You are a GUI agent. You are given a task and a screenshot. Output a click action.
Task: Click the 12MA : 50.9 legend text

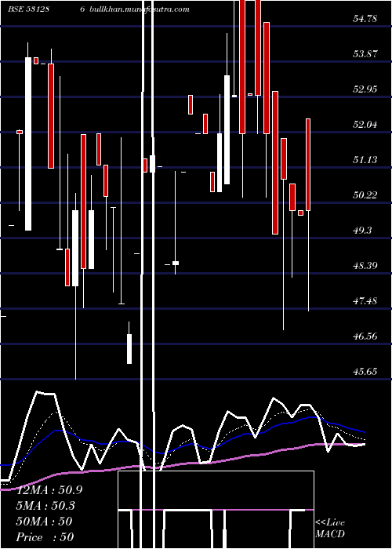pos(49,490)
